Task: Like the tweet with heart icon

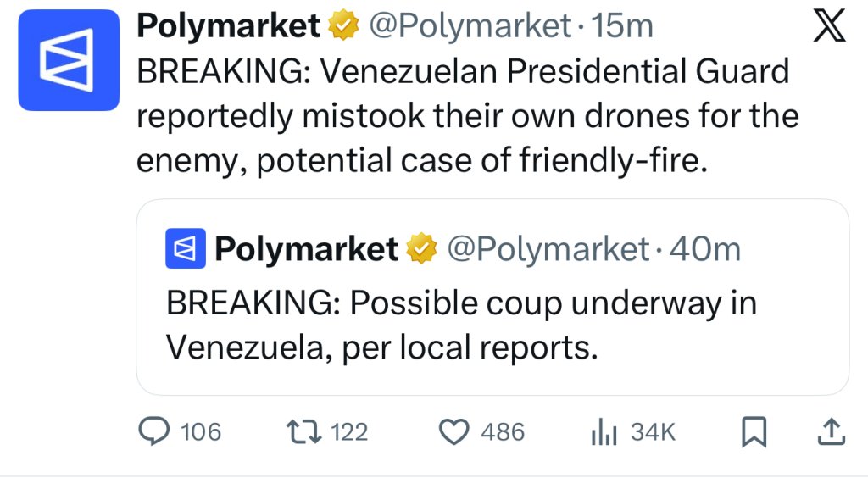Action: coord(454,432)
